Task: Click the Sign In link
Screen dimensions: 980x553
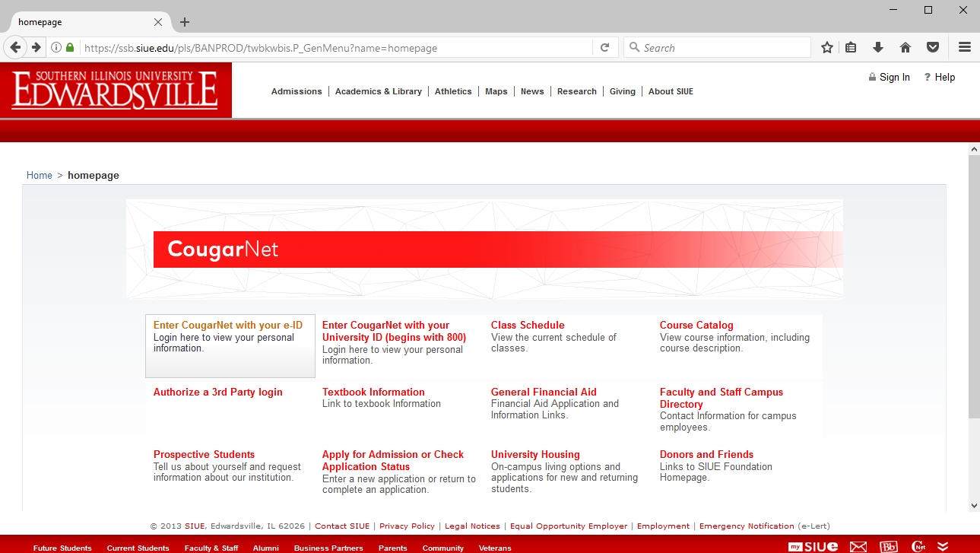Action: tap(894, 78)
